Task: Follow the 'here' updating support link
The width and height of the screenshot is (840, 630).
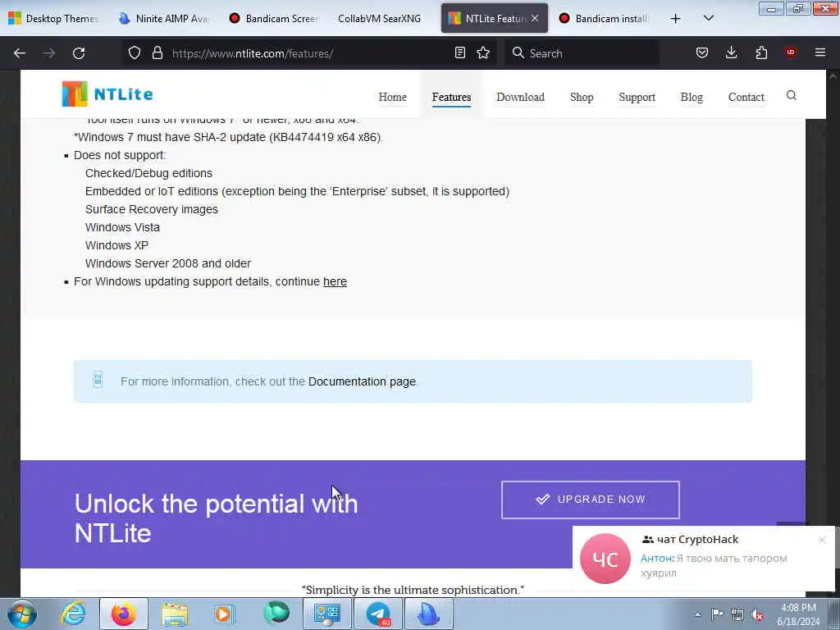Action: pyautogui.click(x=335, y=281)
